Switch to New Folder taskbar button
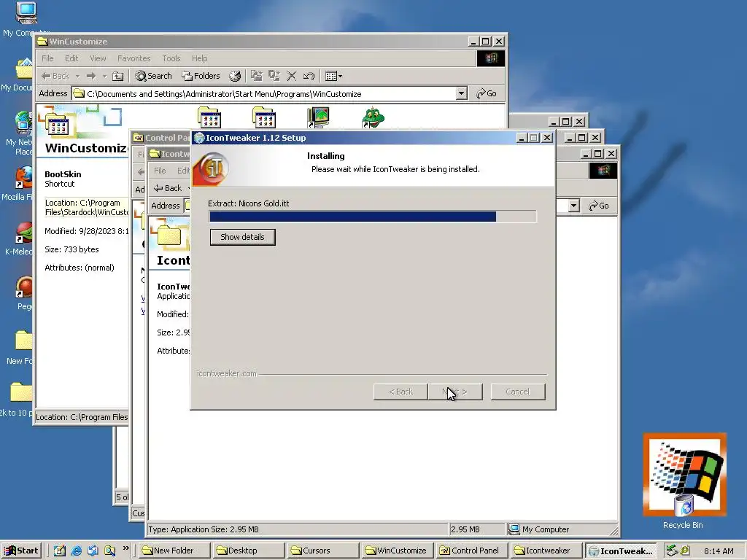The width and height of the screenshot is (747, 560). 174,551
